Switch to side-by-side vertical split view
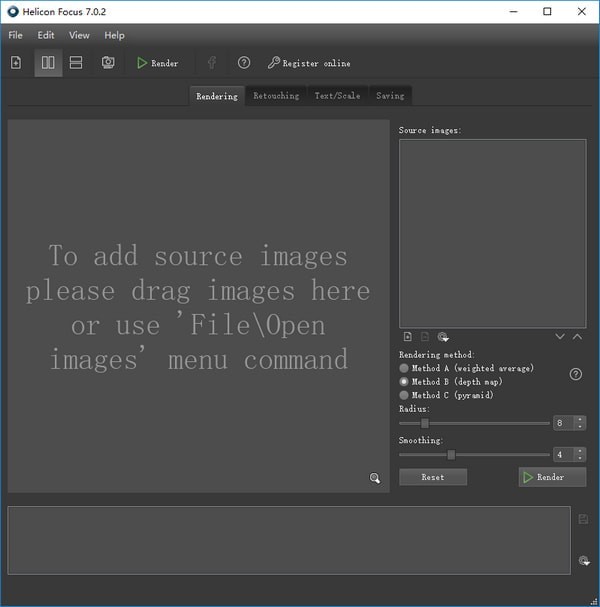Image resolution: width=600 pixels, height=607 pixels. 47,63
